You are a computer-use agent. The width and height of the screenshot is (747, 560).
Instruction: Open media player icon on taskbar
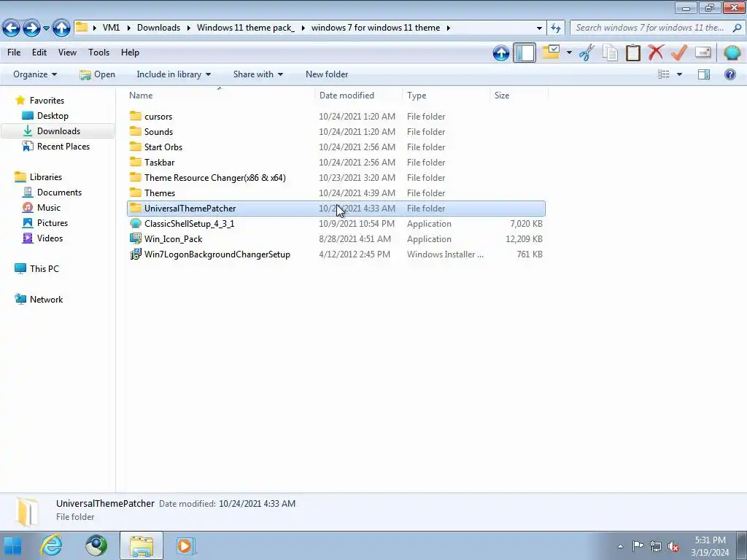[185, 545]
